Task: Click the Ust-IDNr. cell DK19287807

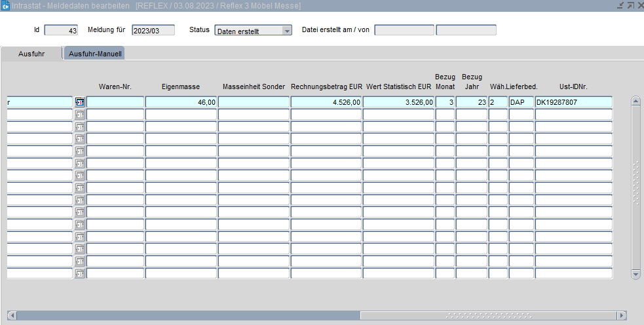Action: [573, 102]
